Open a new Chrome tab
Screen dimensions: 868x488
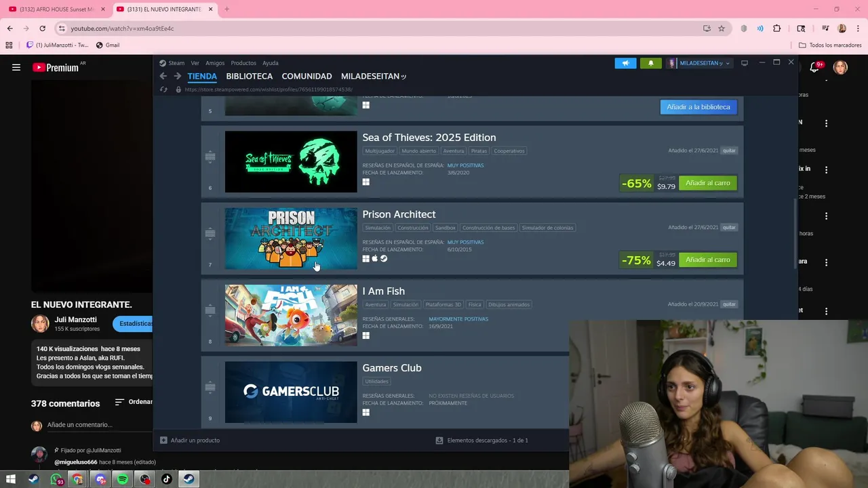(226, 9)
